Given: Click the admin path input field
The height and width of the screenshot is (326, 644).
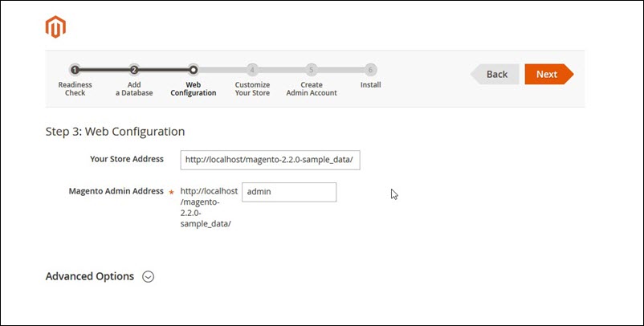Looking at the screenshot, I should coord(288,192).
